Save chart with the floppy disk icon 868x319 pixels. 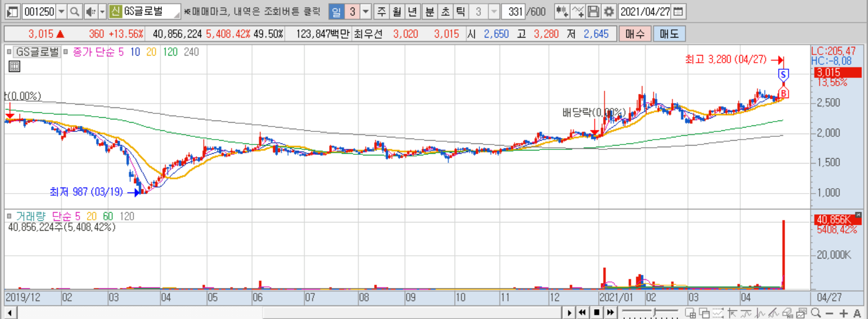(x=593, y=11)
